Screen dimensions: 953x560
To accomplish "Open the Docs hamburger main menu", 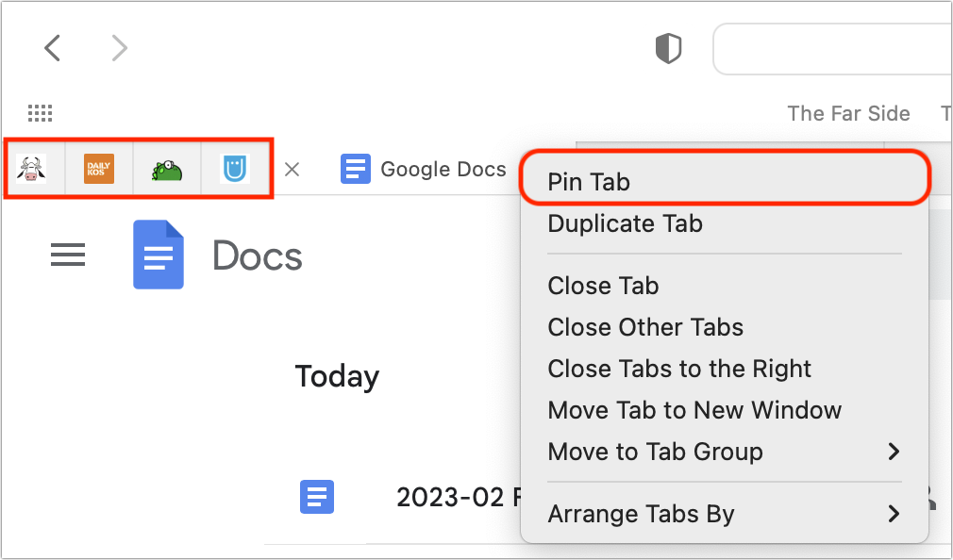I will (x=68, y=255).
